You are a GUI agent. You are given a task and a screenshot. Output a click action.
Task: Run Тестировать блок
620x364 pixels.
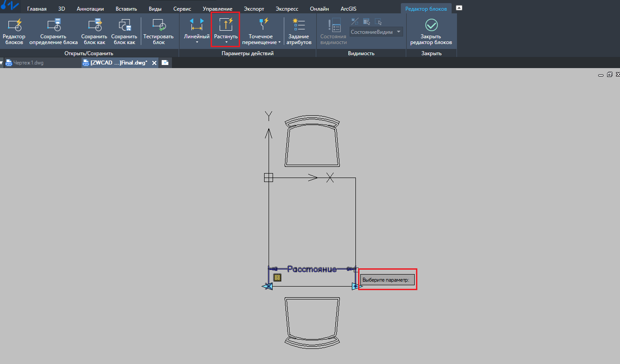pyautogui.click(x=159, y=31)
